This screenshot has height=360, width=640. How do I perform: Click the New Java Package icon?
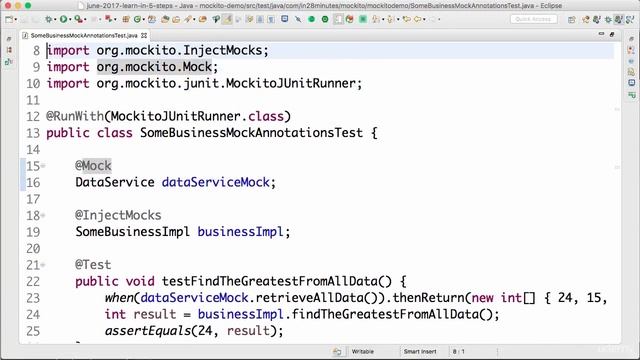tap(126, 19)
